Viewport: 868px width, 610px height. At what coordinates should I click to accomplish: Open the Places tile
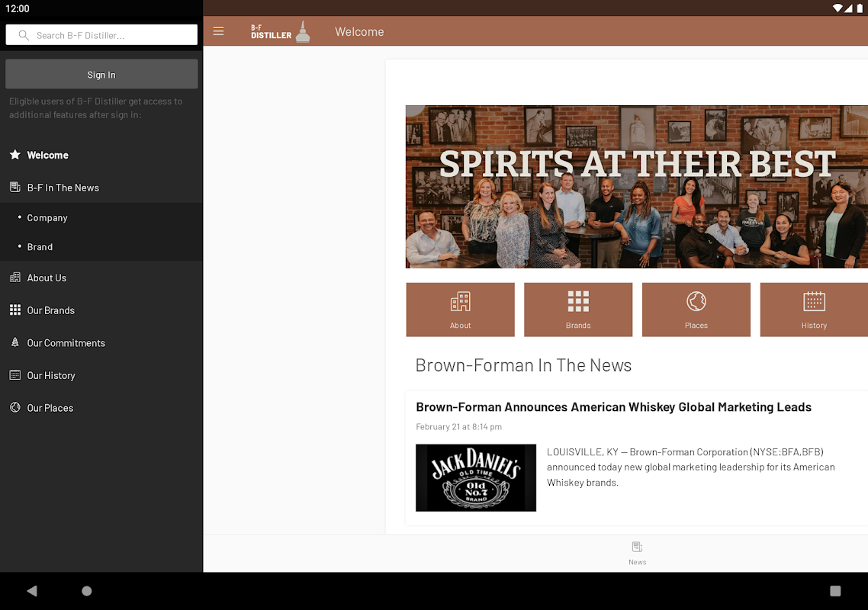point(696,310)
